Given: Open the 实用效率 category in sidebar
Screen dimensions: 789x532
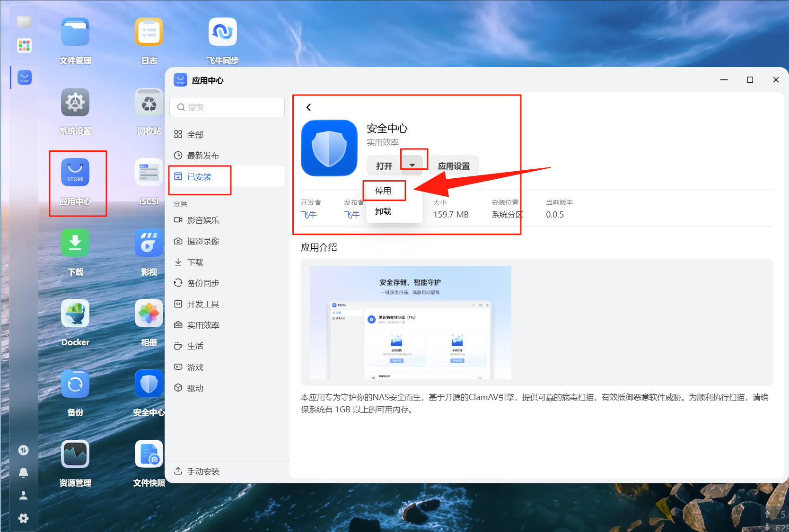Looking at the screenshot, I should [x=227, y=325].
